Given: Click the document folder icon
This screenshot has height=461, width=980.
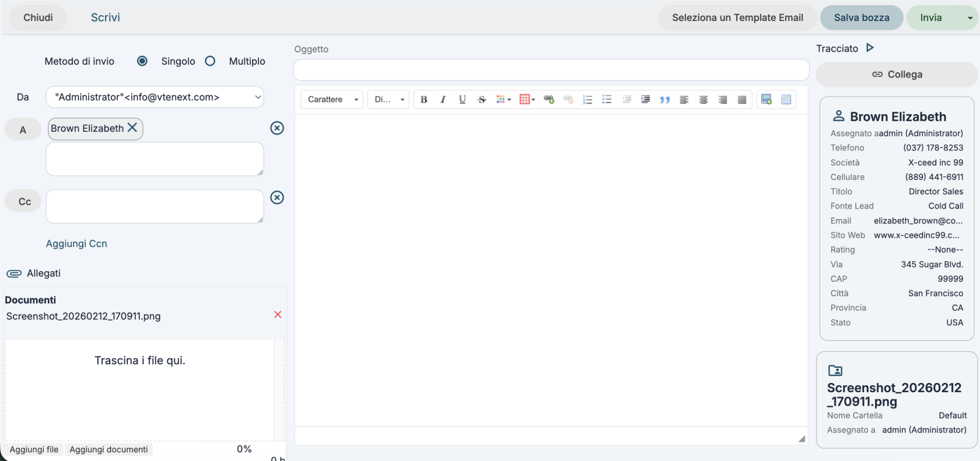Looking at the screenshot, I should click(x=835, y=370).
